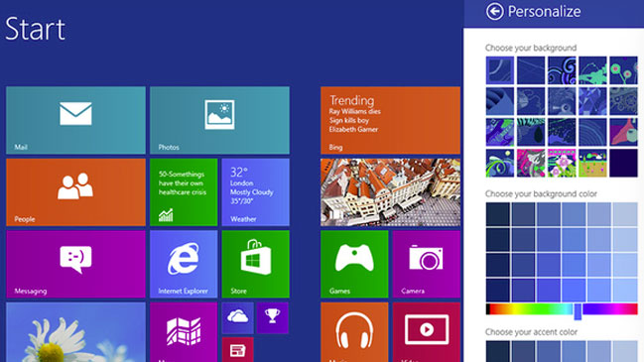Open the Messaging tile
This screenshot has height=362, width=644.
(x=76, y=264)
